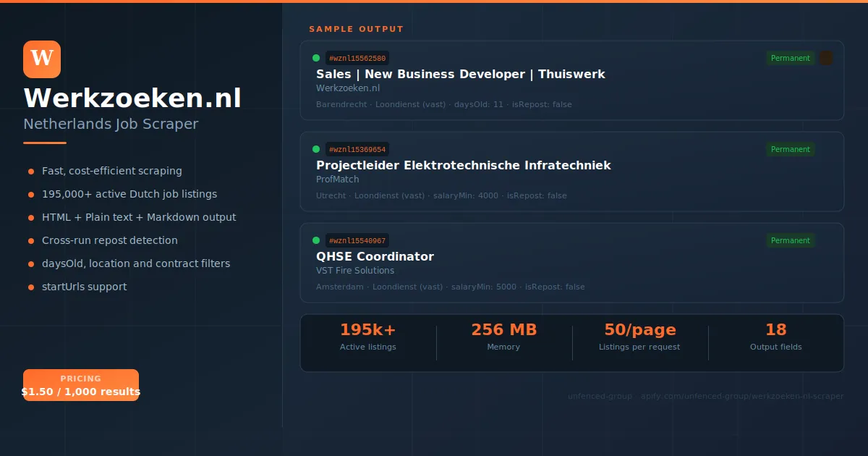Click the 256 MB Memory stat
Viewport: 868px width, 456px height.
pos(504,336)
